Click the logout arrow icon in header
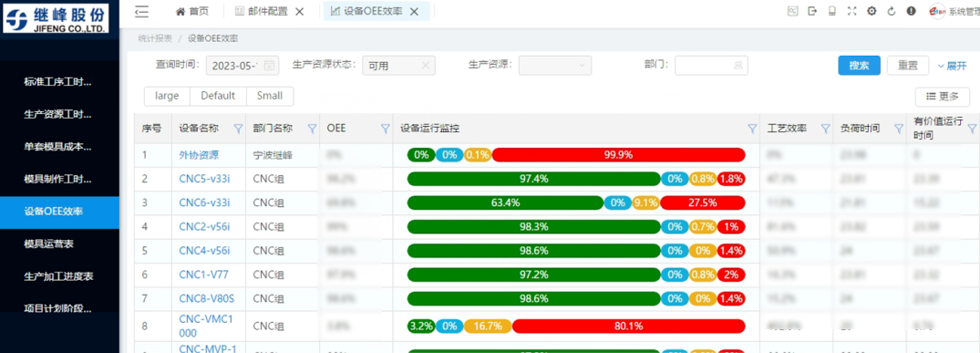Image resolution: width=980 pixels, height=353 pixels. tap(812, 11)
